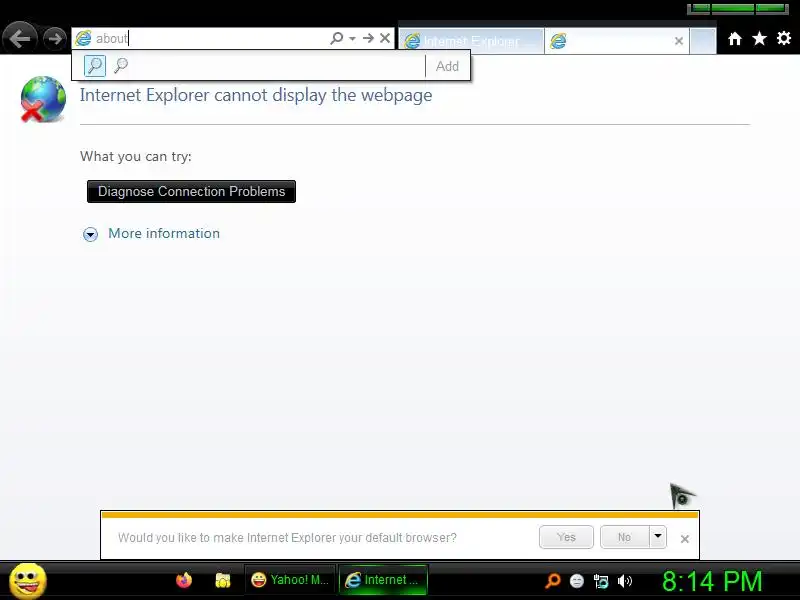Click the grey smiley face tray icon
Image resolution: width=800 pixels, height=600 pixels.
577,581
